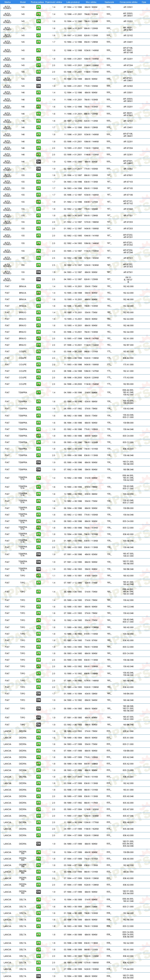Image resolution: width=150 pixels, height=980 pixels.
Task: Click petrol icon for Alfa 155 AR 67402
Action: click(38, 209)
